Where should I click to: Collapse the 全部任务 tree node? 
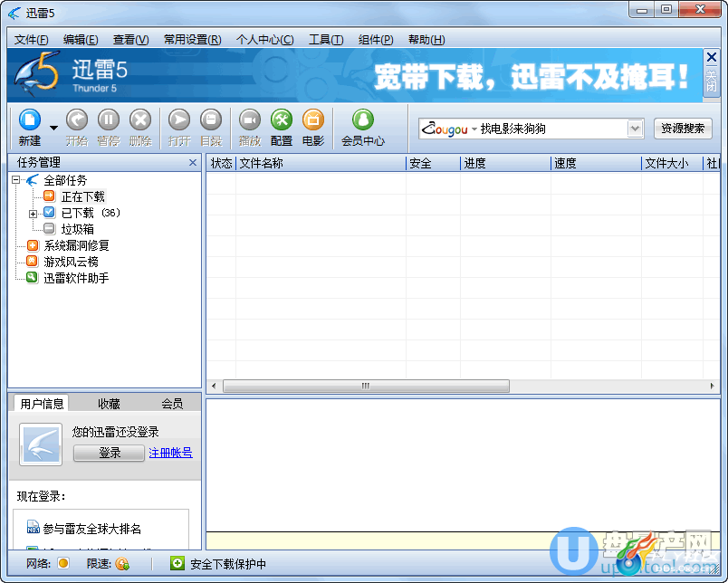[x=16, y=179]
